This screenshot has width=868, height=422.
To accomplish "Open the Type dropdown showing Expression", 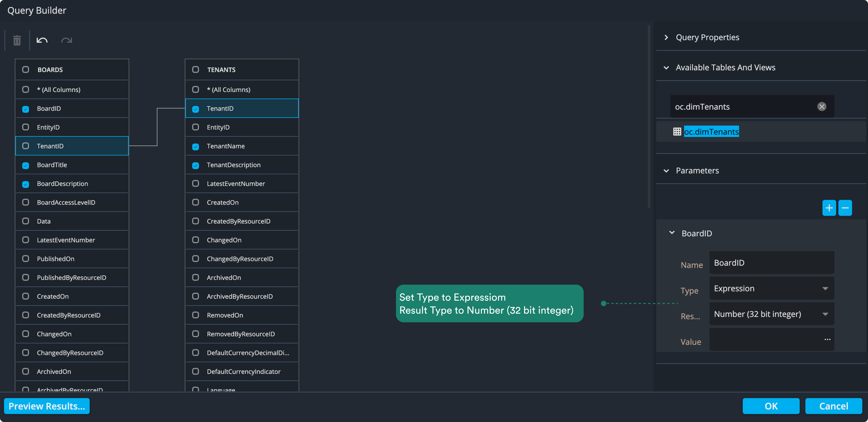I will pos(772,289).
